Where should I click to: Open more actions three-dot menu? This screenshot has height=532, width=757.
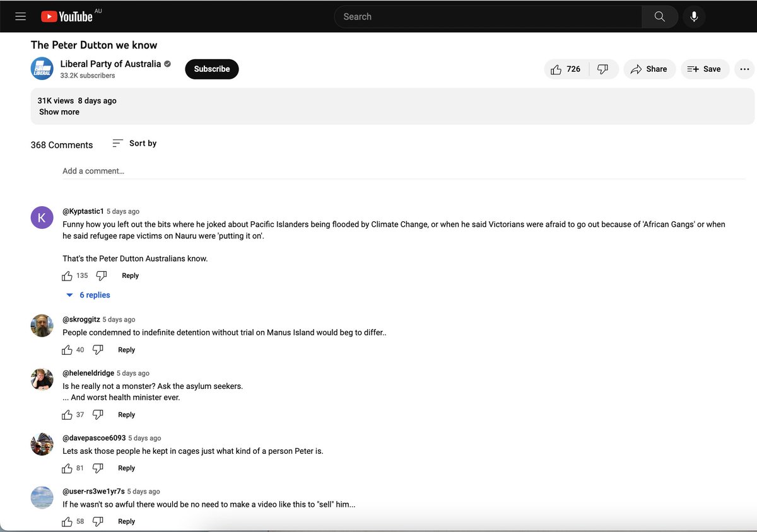point(744,69)
